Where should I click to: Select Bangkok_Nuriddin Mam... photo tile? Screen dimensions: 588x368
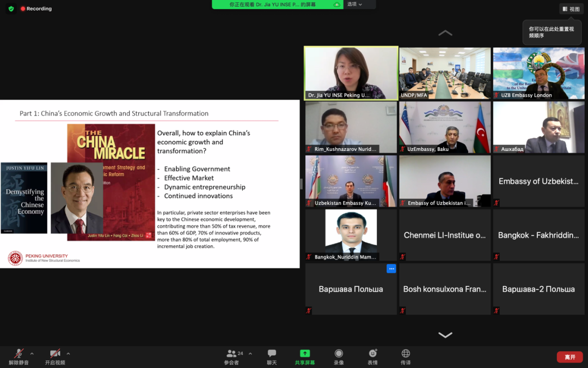[351, 235]
